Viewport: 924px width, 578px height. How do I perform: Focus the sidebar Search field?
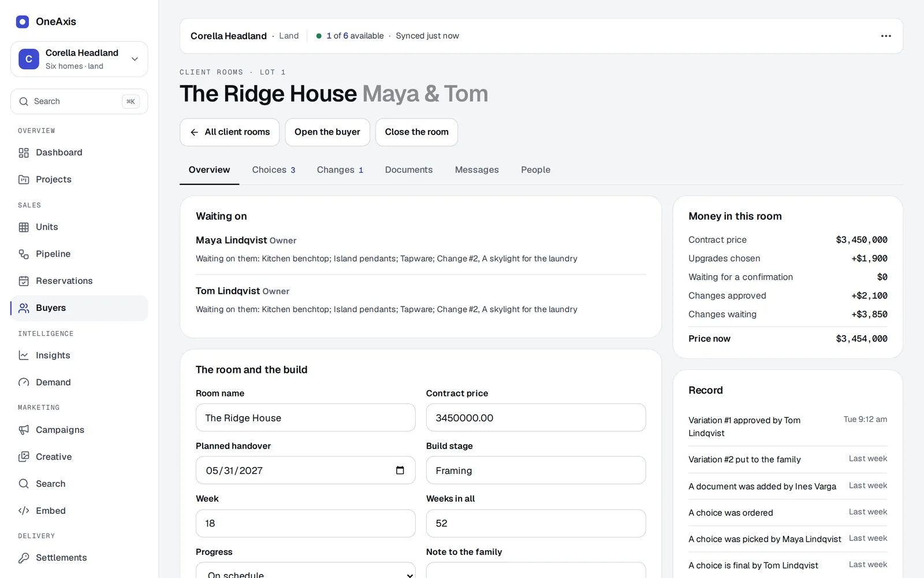point(79,102)
